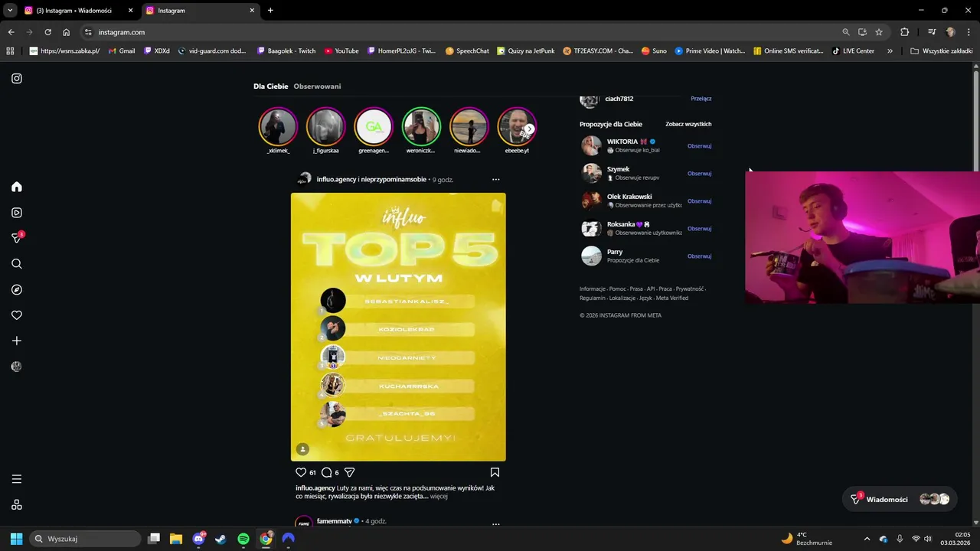Show hidden system tray icons
The width and height of the screenshot is (980, 551).
tap(867, 539)
